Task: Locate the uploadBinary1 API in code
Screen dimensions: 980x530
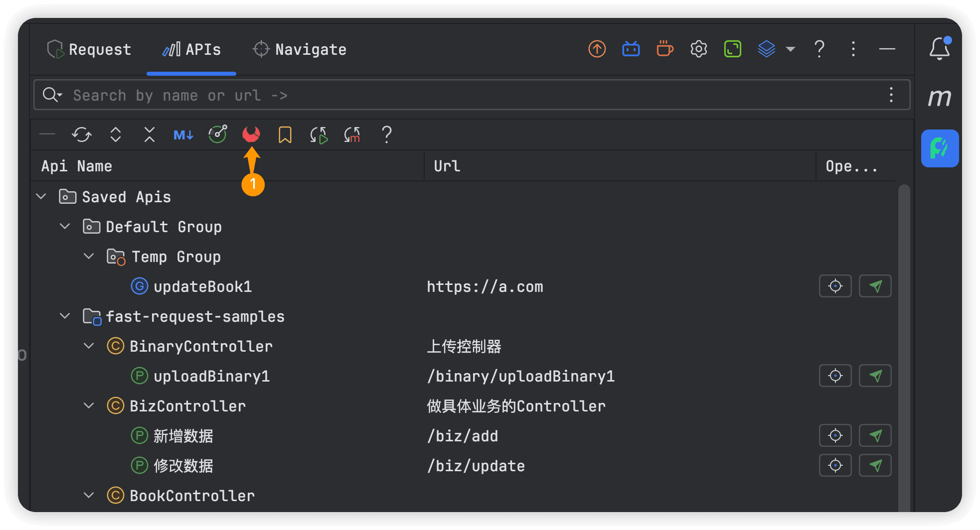Action: tap(835, 376)
